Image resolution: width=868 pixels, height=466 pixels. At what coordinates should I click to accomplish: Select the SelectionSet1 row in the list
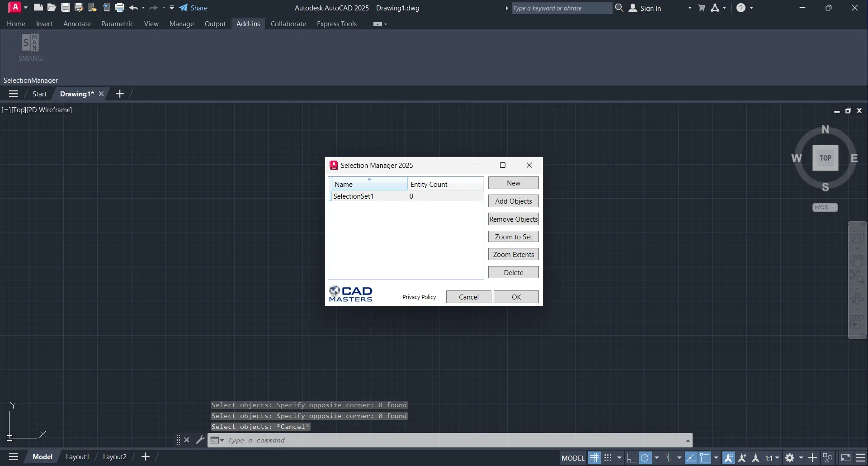(x=354, y=196)
